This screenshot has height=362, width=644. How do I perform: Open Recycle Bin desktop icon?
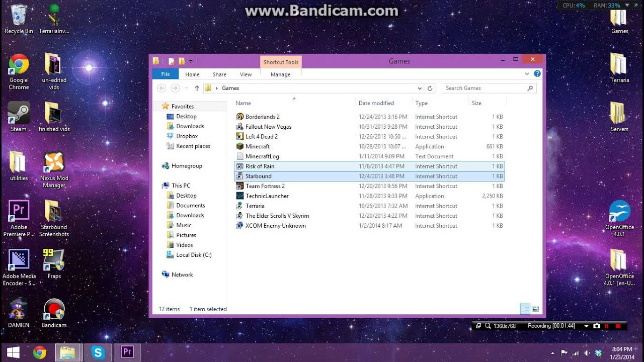[x=19, y=19]
